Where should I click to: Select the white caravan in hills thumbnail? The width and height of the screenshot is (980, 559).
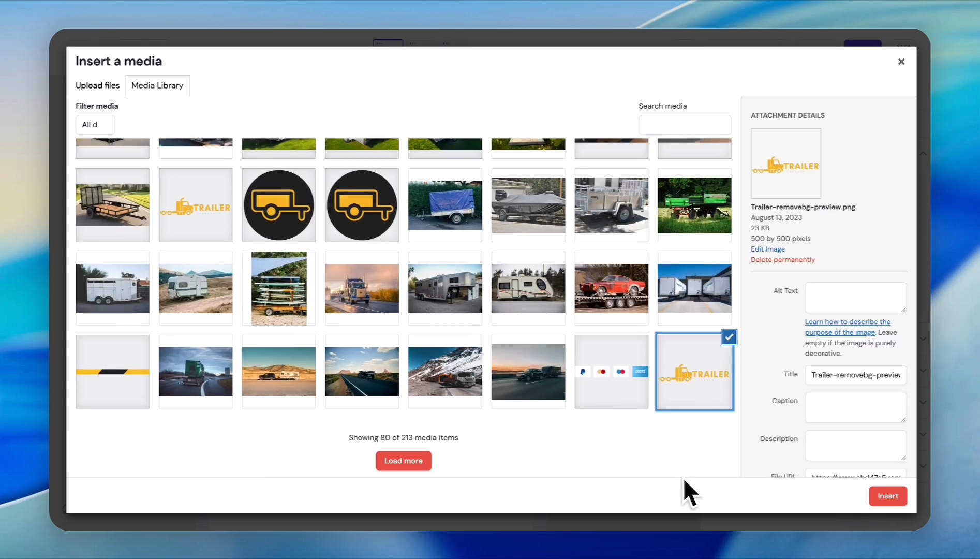196,288
